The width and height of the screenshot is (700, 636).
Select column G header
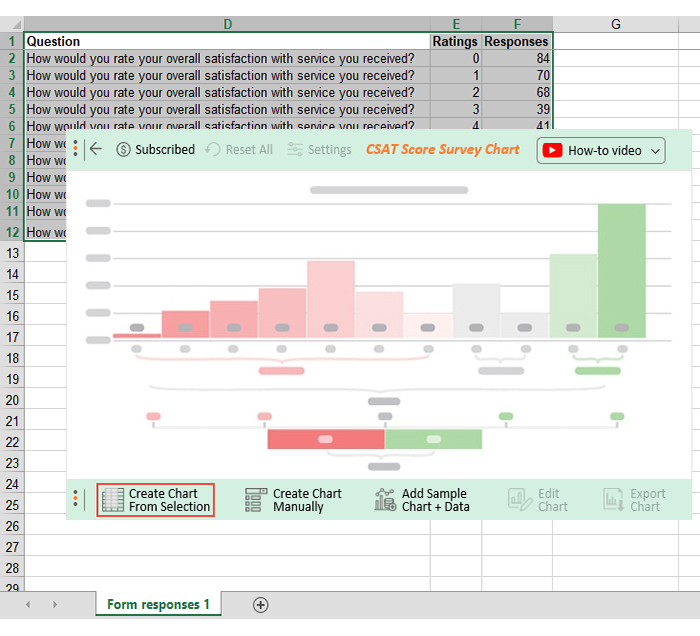616,24
